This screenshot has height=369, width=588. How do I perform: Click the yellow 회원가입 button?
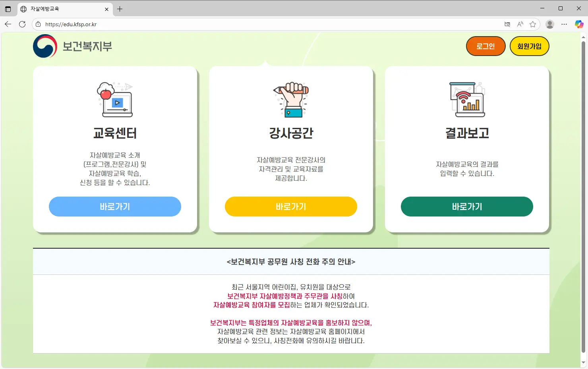tap(529, 46)
